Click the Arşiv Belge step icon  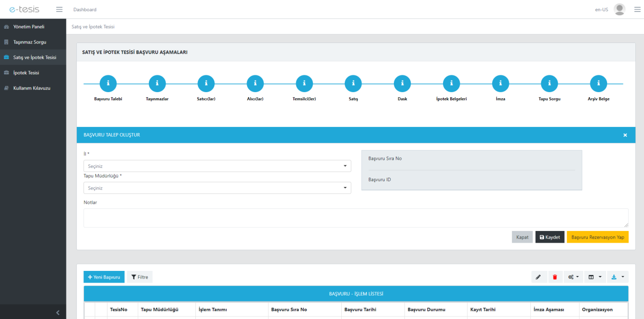coord(598,83)
